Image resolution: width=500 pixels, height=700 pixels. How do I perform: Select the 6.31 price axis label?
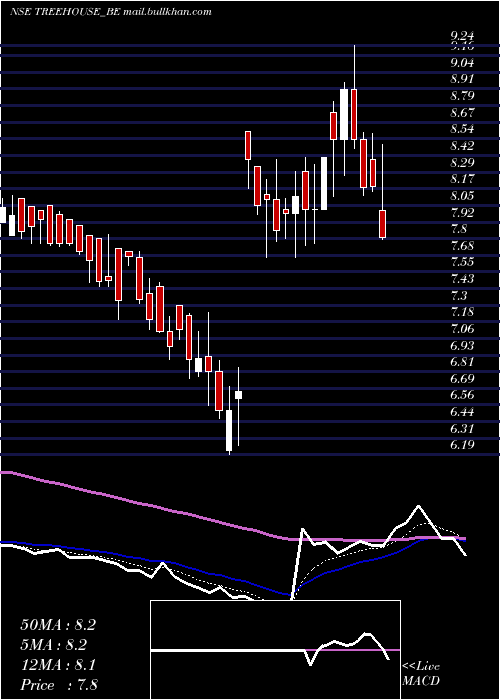click(462, 429)
